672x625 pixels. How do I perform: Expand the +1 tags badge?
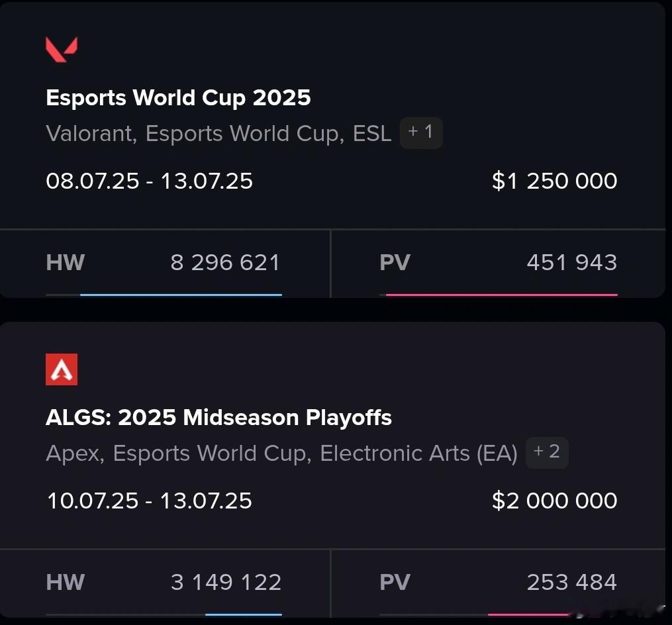tap(421, 133)
